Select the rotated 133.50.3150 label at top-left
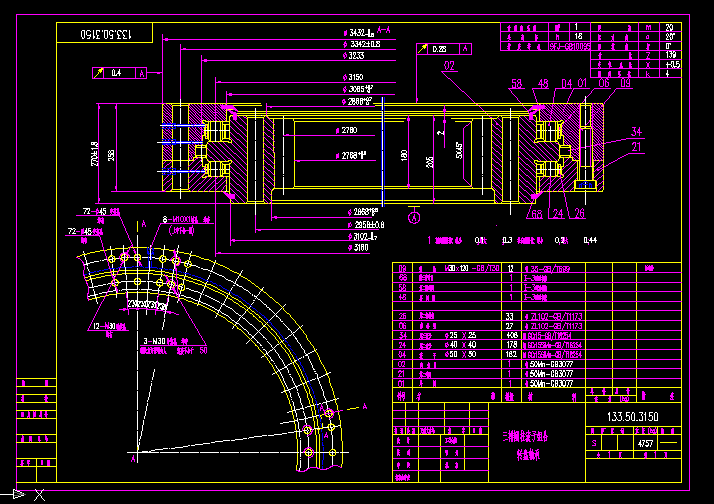The image size is (714, 504). click(x=116, y=34)
